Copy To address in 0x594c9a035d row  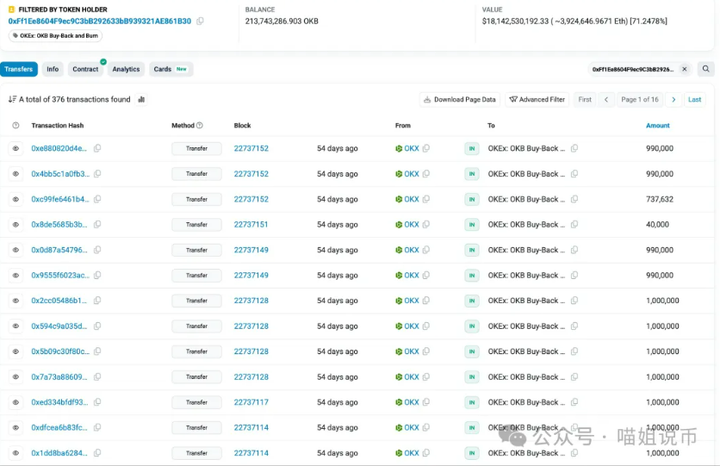[574, 326]
